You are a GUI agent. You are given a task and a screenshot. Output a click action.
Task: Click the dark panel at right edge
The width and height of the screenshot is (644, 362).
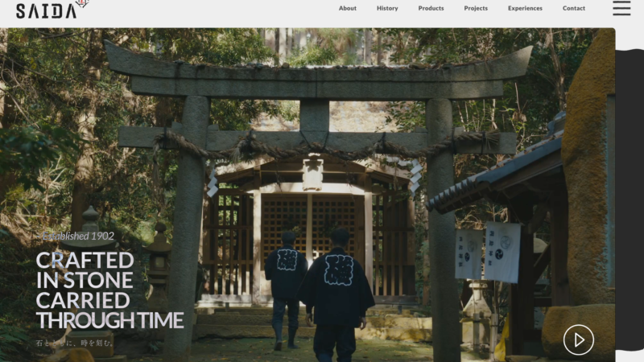(630, 201)
